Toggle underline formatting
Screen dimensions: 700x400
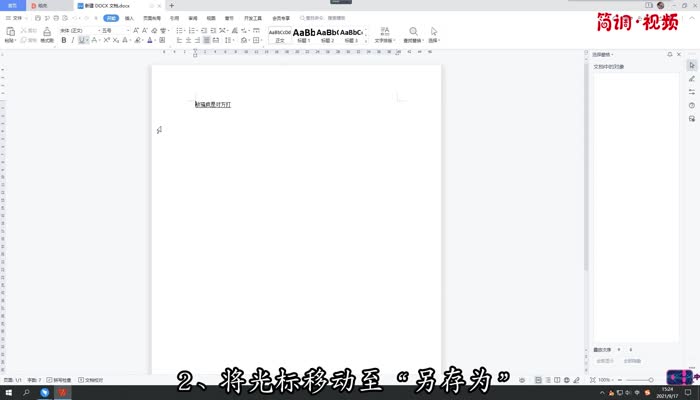(x=83, y=41)
